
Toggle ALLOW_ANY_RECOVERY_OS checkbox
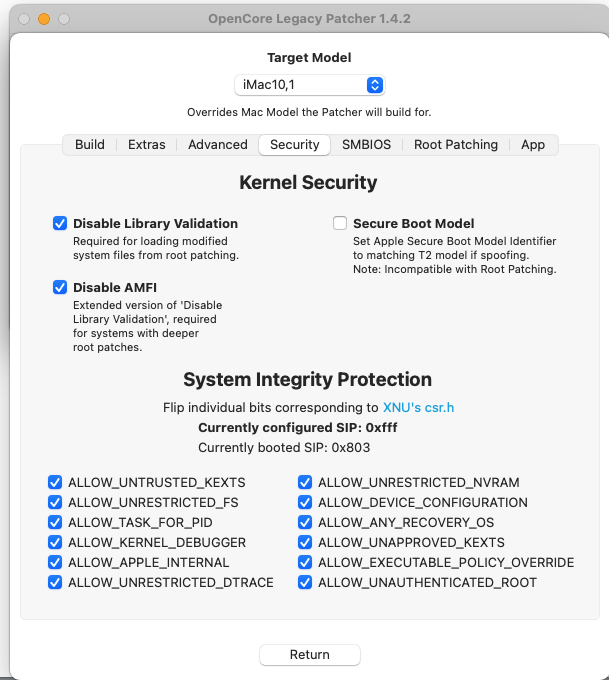[305, 522]
